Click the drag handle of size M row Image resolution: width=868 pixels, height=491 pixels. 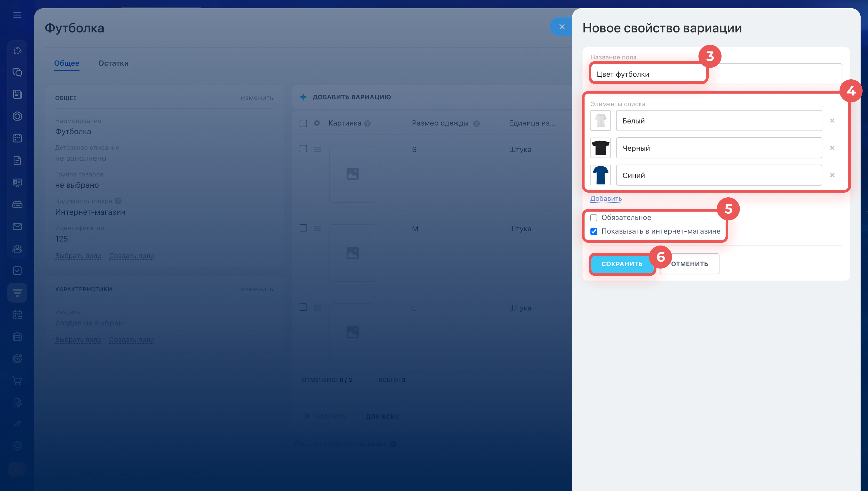(317, 229)
